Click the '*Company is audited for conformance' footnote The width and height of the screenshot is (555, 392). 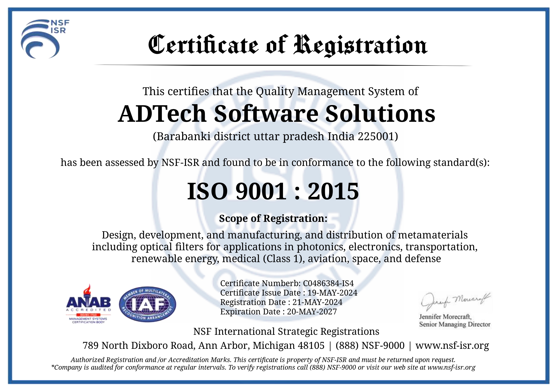point(263,368)
